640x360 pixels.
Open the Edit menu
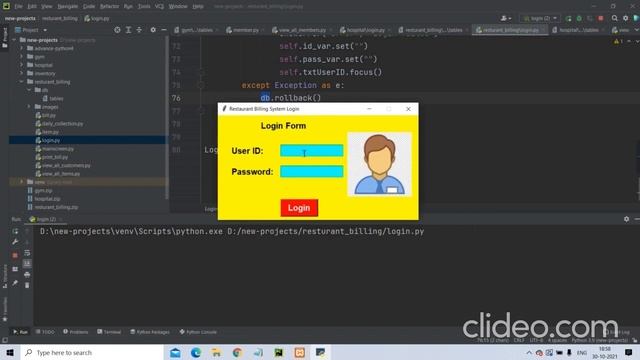(x=32, y=7)
